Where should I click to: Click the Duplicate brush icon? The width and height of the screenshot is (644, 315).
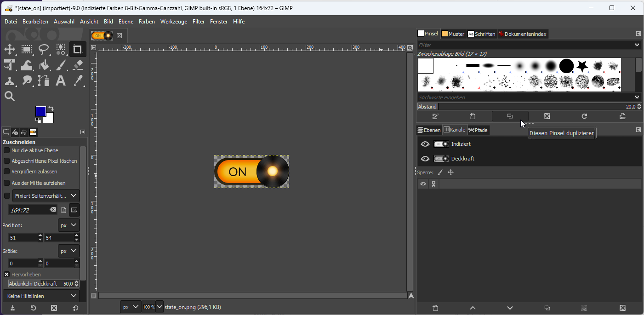click(x=510, y=116)
